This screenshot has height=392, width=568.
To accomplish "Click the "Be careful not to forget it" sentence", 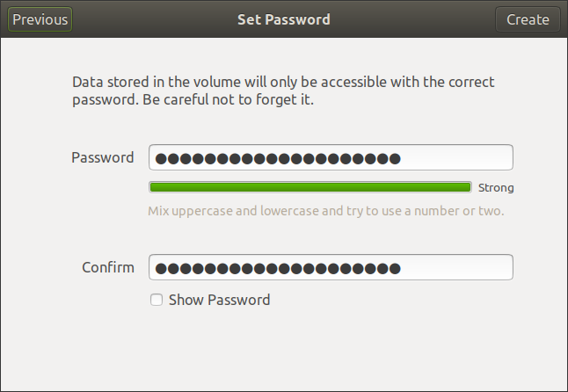I will 227,100.
